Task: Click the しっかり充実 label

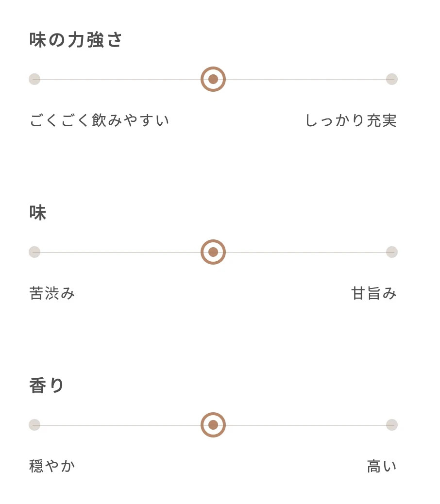Action: click(x=351, y=120)
